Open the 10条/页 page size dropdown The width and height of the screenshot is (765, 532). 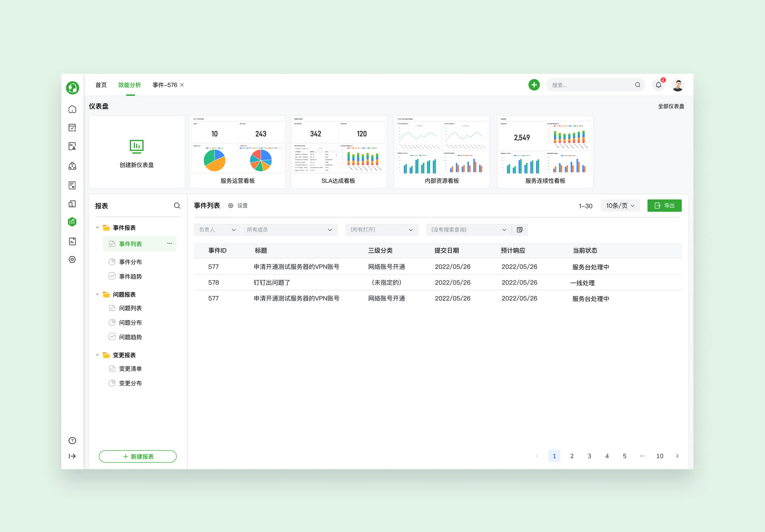coord(620,206)
